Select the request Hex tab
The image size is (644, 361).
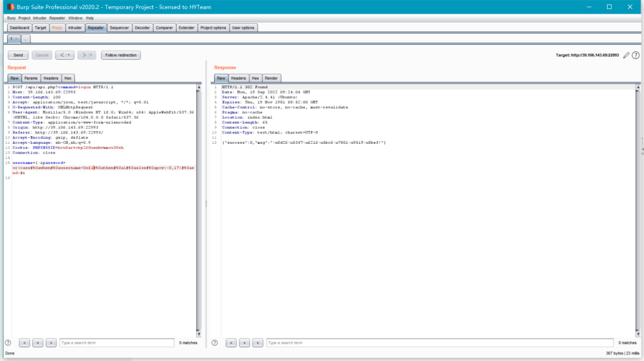[x=68, y=78]
